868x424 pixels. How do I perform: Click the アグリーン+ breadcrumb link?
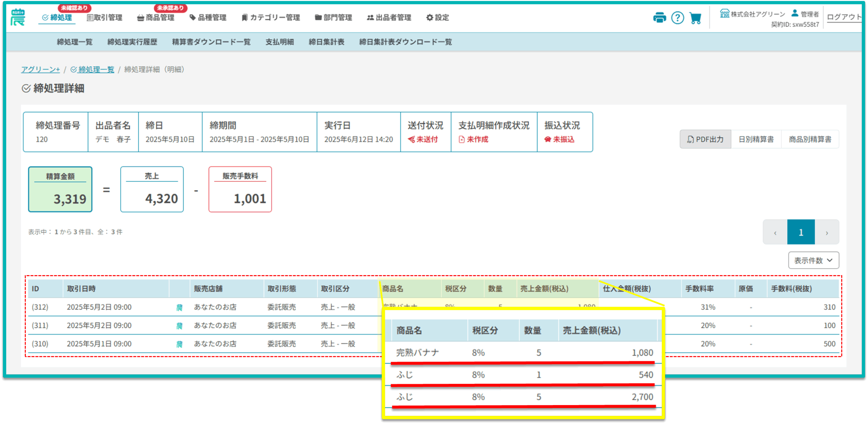(x=40, y=70)
